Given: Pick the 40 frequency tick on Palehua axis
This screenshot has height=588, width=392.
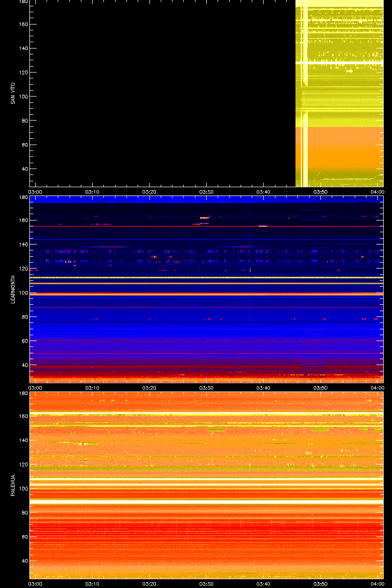Looking at the screenshot, I should click(x=24, y=561).
